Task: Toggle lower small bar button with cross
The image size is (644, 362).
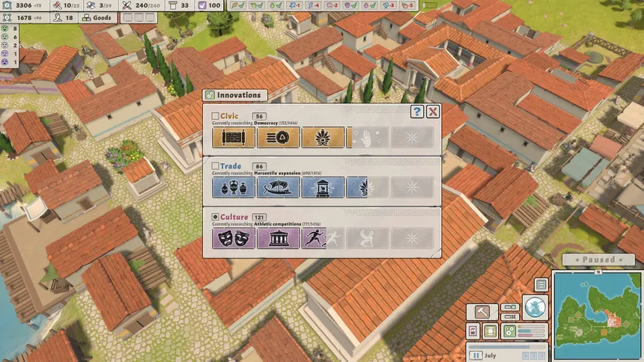Action: [x=510, y=316]
